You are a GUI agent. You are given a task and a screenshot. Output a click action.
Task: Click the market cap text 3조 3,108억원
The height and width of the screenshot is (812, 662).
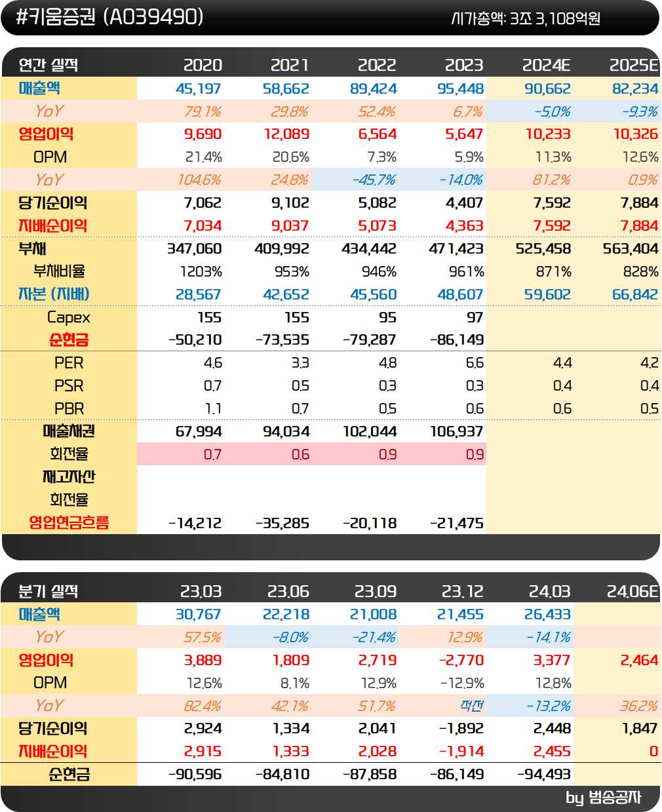(555, 18)
